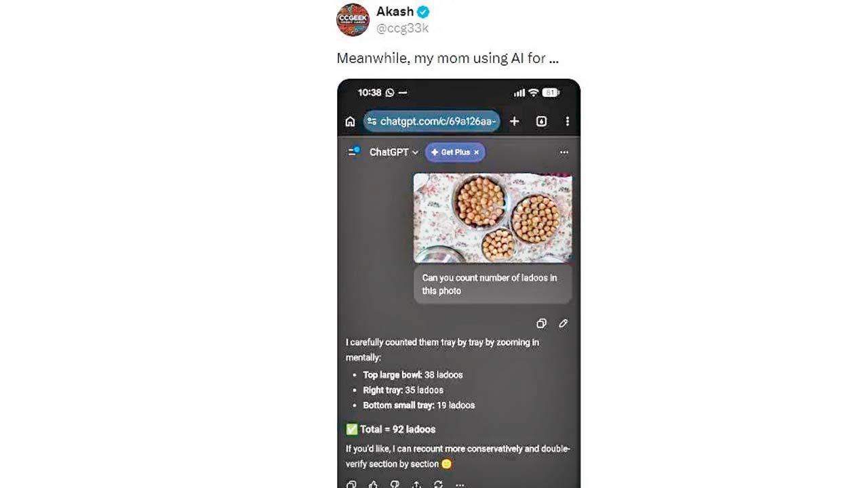Viewport: 868px width, 488px height.
Task: Open ChatGPT conversation options ellipsis
Action: point(564,152)
